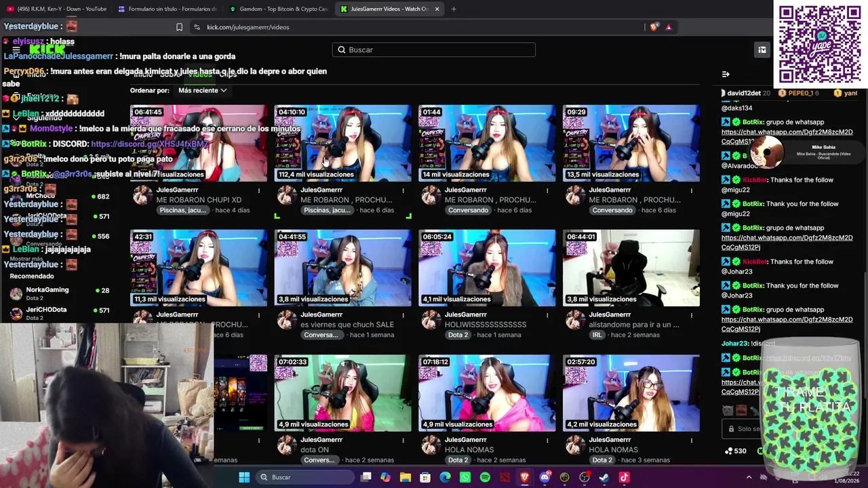
Task: Click PEPEO_1 in the chat leaderboard
Action: pos(800,93)
